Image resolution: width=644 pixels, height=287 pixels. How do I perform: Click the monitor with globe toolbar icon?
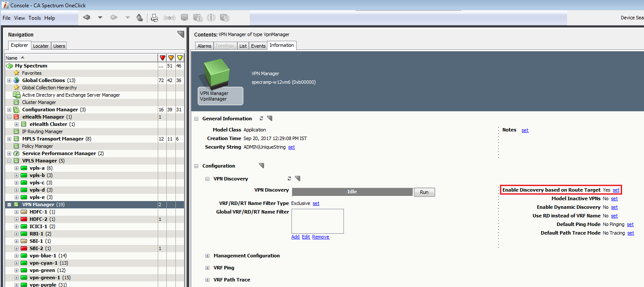pos(224,18)
